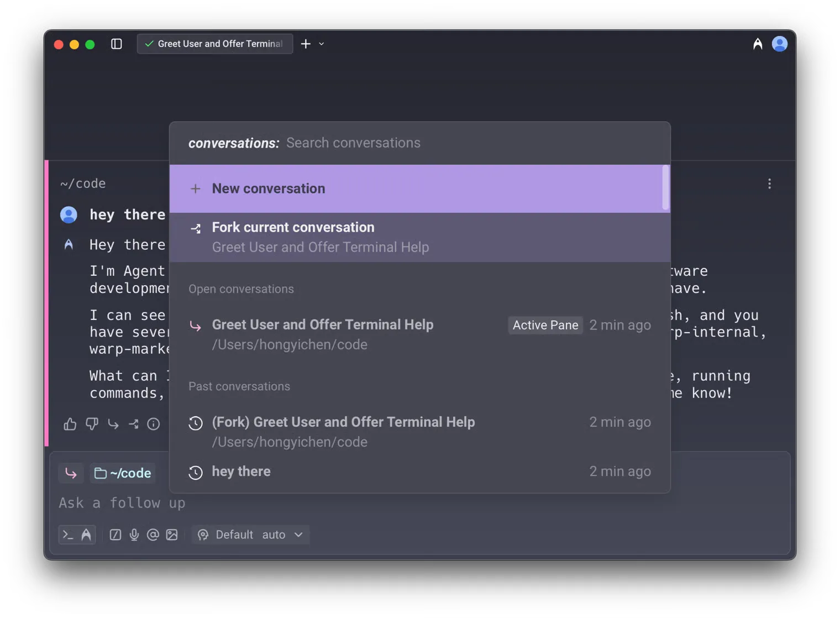Select New conversation from the palette
The width and height of the screenshot is (840, 618).
[x=268, y=188]
